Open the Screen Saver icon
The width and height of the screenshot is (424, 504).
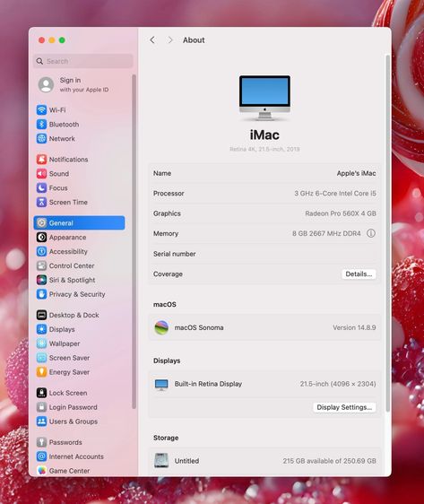point(41,358)
